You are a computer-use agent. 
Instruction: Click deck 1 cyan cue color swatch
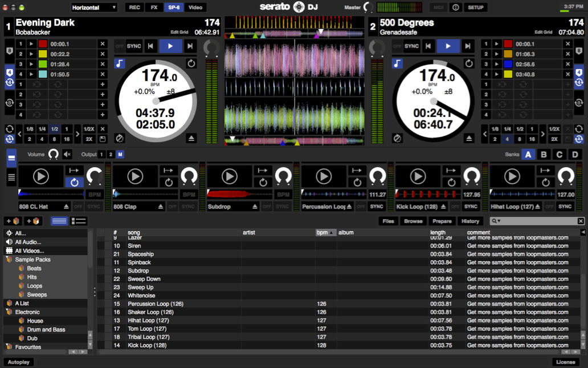pos(43,74)
